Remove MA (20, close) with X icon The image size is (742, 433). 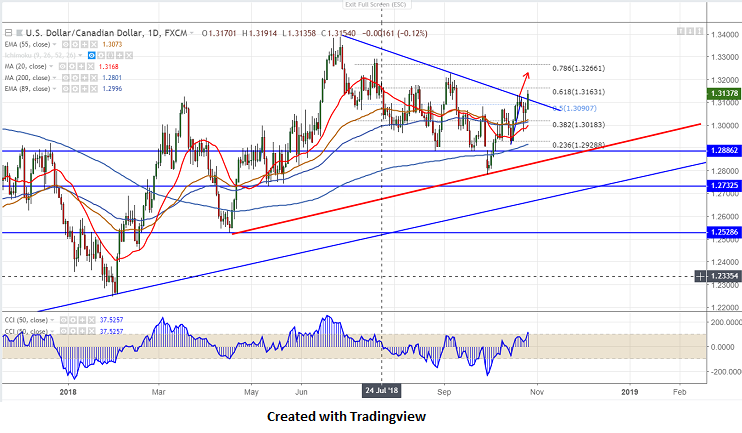tap(90, 67)
